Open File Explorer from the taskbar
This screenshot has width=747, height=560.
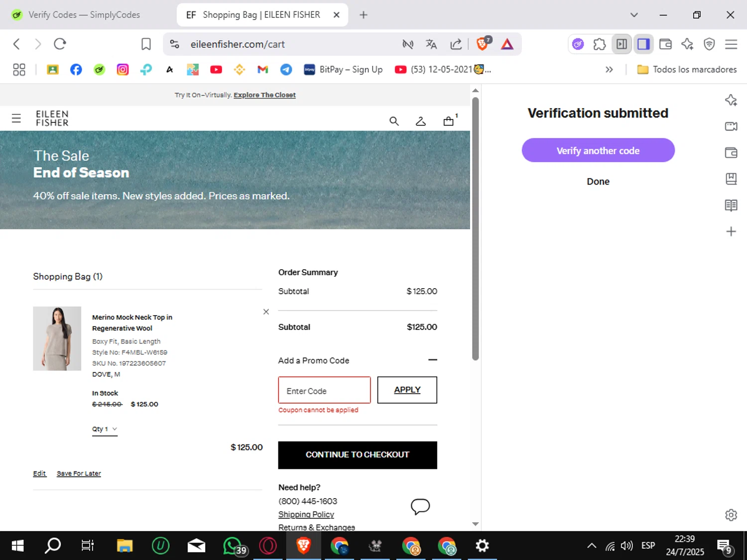[124, 546]
